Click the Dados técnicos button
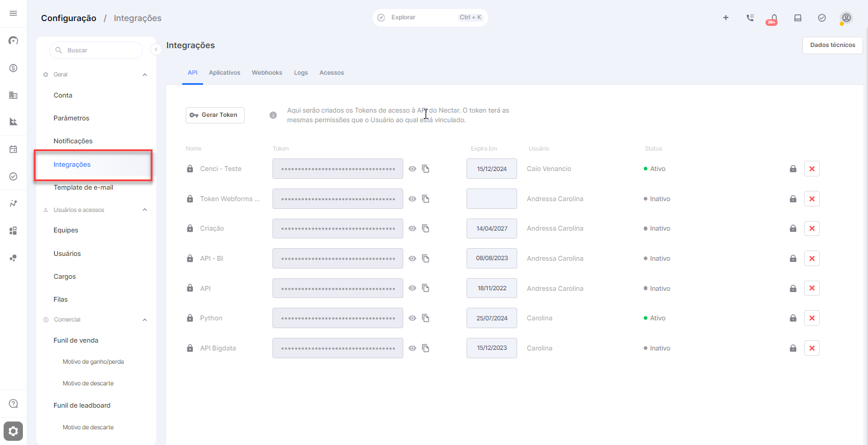Viewport: 868px width, 445px height. pos(832,45)
